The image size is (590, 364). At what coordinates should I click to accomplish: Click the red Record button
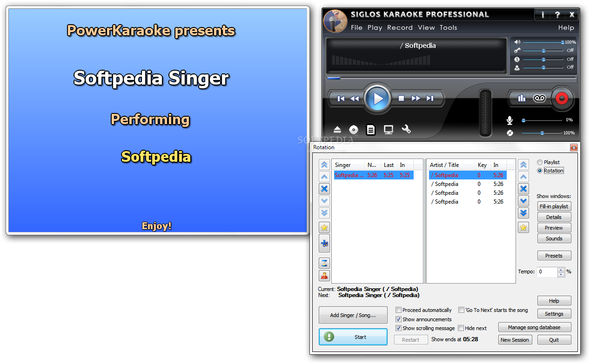tap(562, 99)
